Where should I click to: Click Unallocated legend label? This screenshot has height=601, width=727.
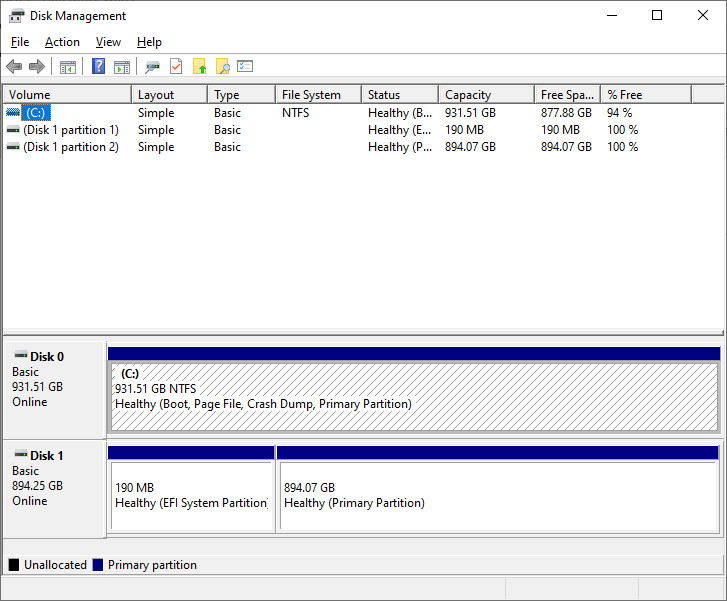(x=55, y=565)
